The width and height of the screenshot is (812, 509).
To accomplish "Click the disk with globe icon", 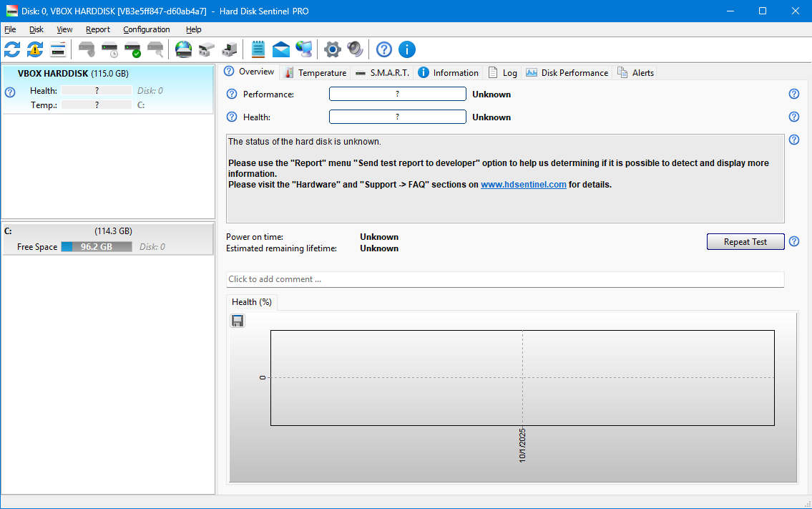I will point(184,49).
